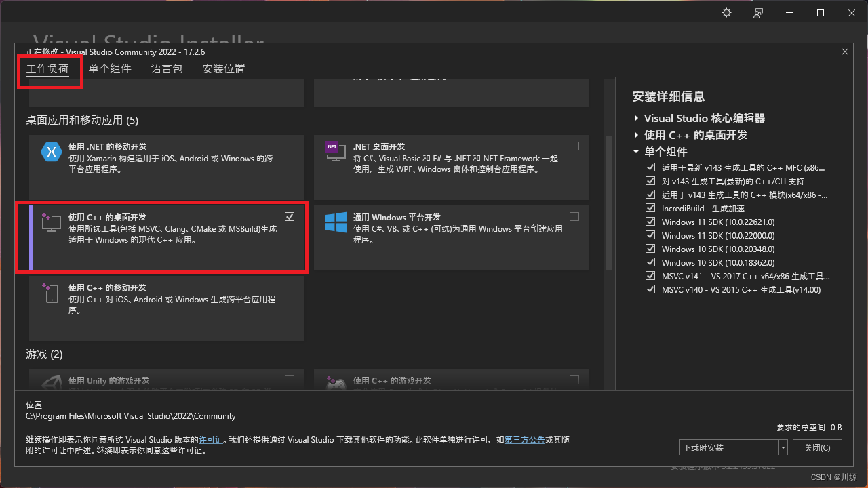Uncheck Windows 11 SDK (10.0.22621.0)
The width and height of the screenshot is (868, 488).
[x=650, y=222]
